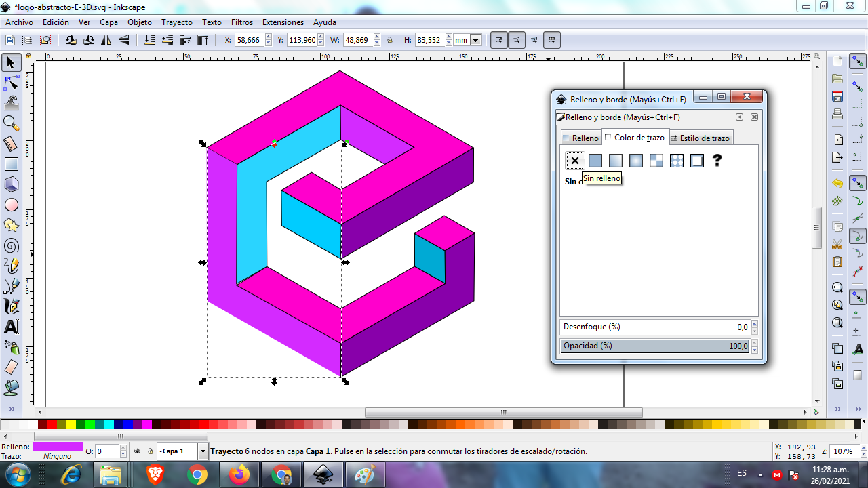Open the Archivo menu
The height and width of the screenshot is (488, 868).
pos(19,22)
